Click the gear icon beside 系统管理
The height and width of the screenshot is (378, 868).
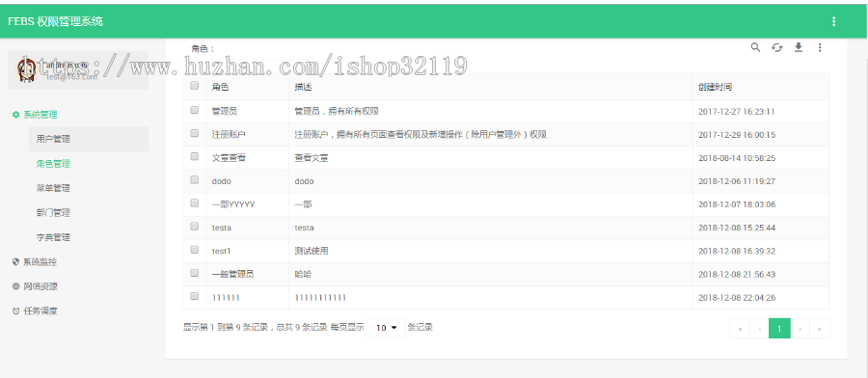(16, 115)
